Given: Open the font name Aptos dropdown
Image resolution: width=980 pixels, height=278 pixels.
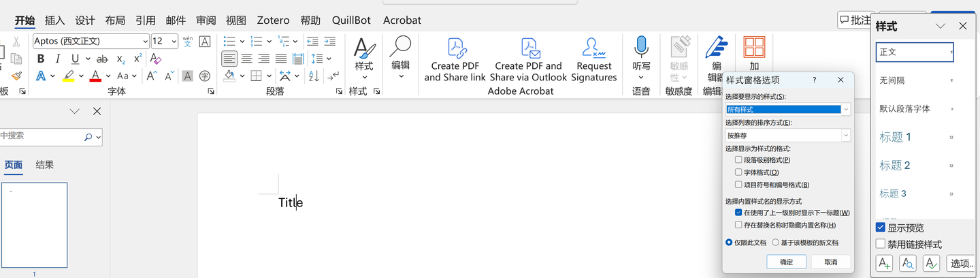Looking at the screenshot, I should click(x=145, y=42).
